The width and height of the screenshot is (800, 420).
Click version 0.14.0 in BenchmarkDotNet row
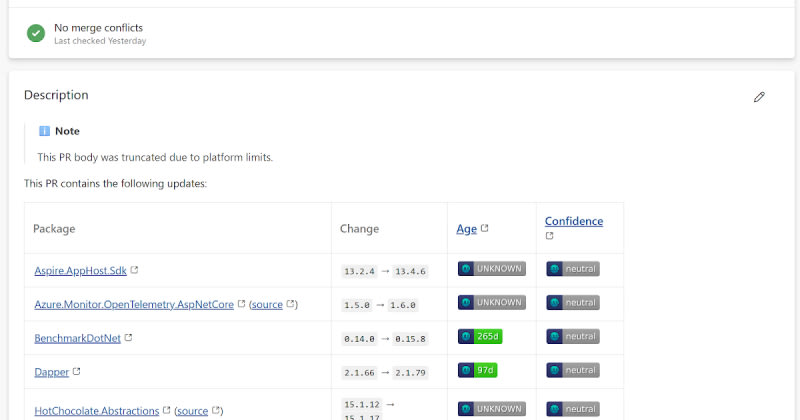[359, 339]
